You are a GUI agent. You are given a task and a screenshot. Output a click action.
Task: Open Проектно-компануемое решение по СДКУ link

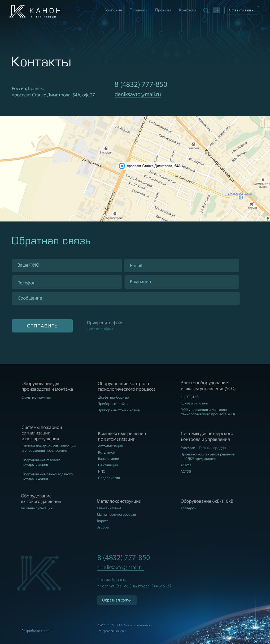207,457
